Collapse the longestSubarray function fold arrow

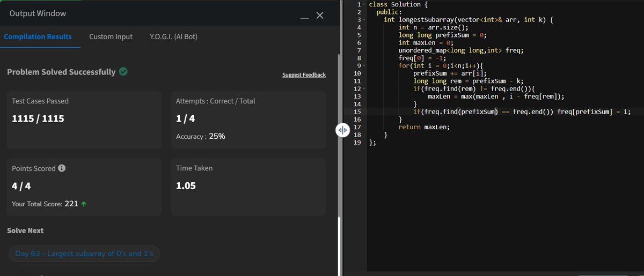[x=364, y=19]
